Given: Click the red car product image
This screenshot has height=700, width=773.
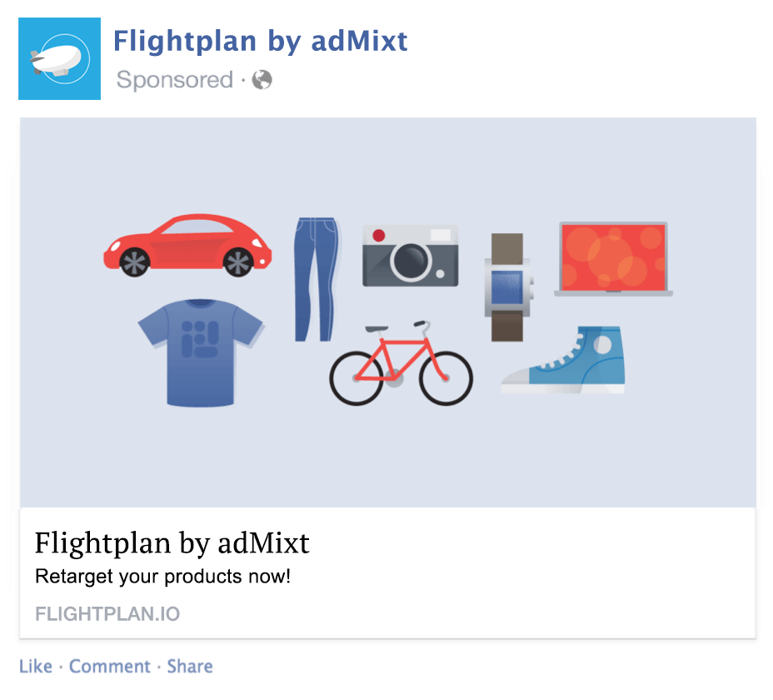Looking at the screenshot, I should 187,245.
